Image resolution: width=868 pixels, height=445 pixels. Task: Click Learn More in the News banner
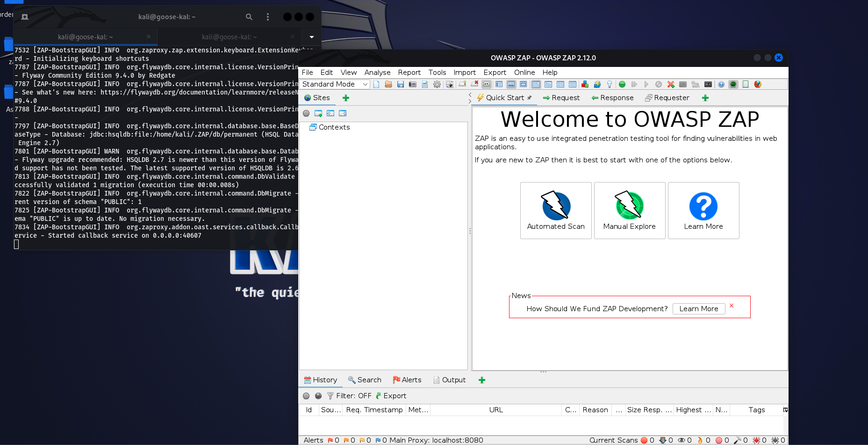(x=698, y=308)
